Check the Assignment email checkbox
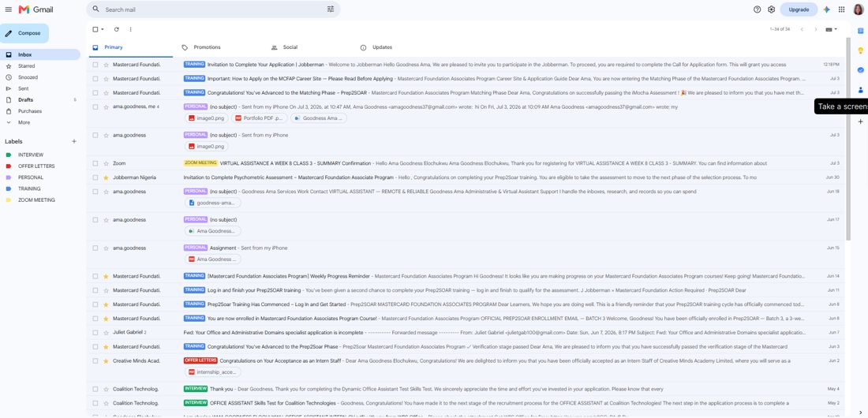The width and height of the screenshot is (868, 418). 95,248
